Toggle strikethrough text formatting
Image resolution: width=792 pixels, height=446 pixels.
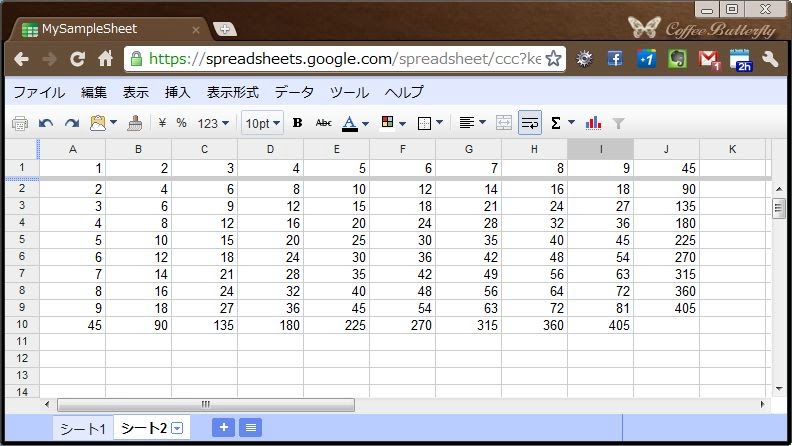click(x=323, y=123)
